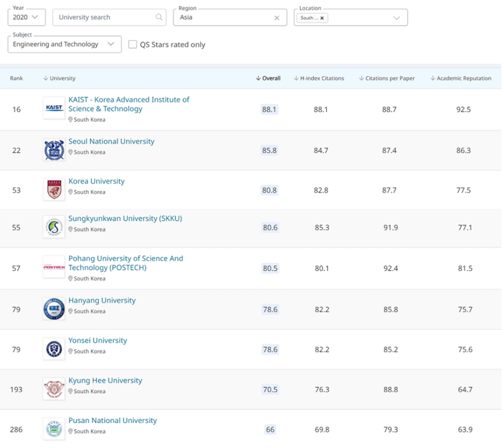
Task: Click the POSTECH logo
Action: [54, 267]
